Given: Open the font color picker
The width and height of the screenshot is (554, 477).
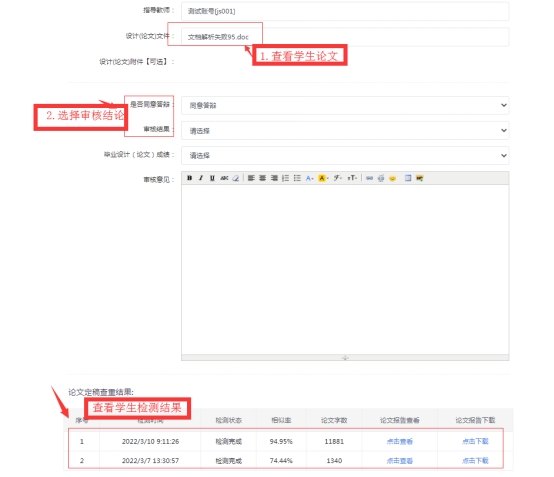Looking at the screenshot, I should 310,178.
